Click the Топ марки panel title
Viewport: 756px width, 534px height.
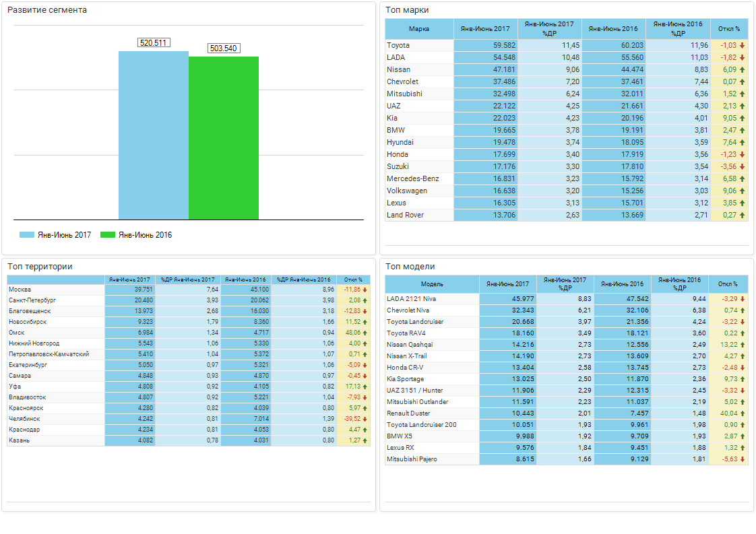407,10
